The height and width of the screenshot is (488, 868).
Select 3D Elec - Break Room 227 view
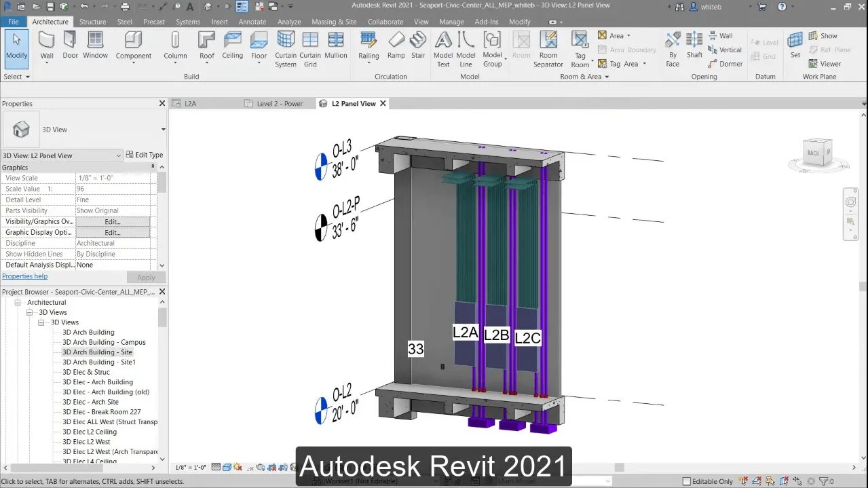point(102,412)
